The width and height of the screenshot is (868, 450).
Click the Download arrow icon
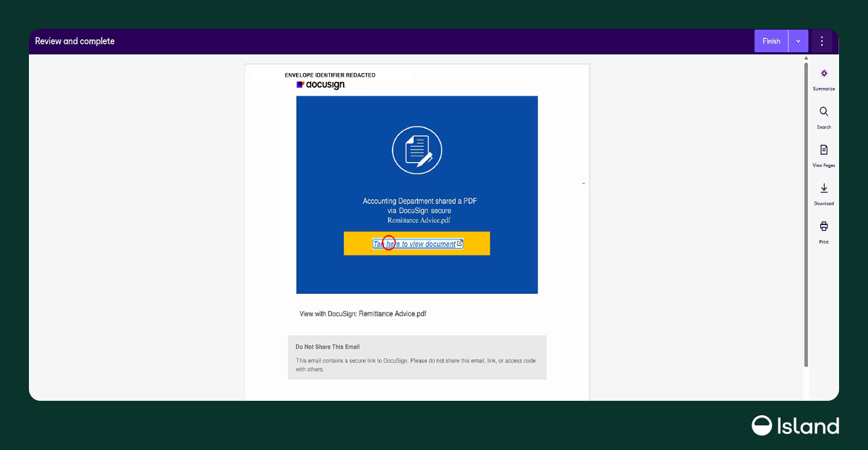824,188
